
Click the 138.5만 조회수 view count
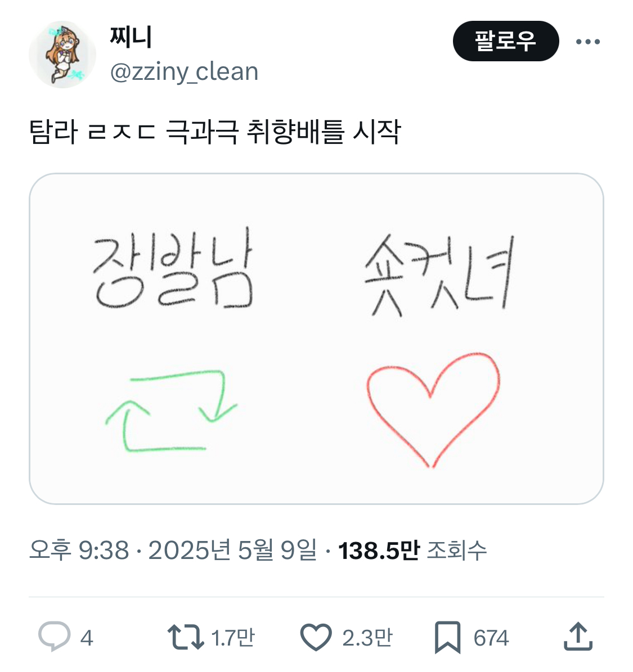coord(412,550)
